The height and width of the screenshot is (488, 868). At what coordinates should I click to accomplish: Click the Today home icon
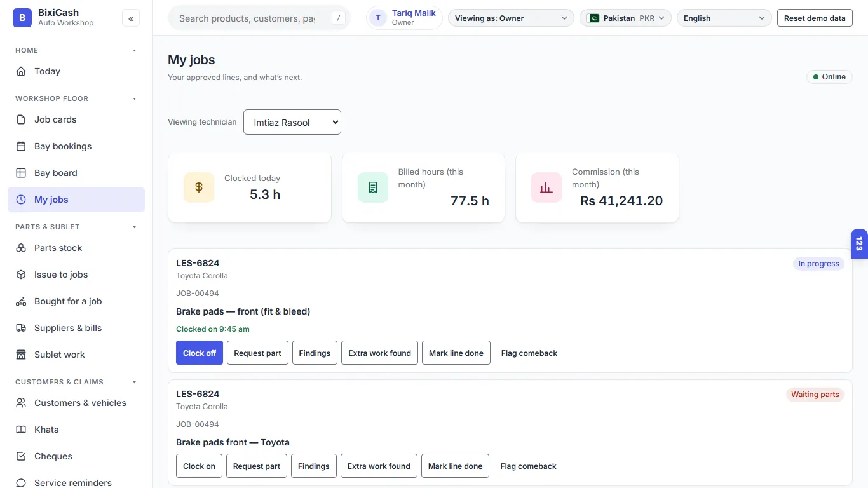pyautogui.click(x=21, y=71)
